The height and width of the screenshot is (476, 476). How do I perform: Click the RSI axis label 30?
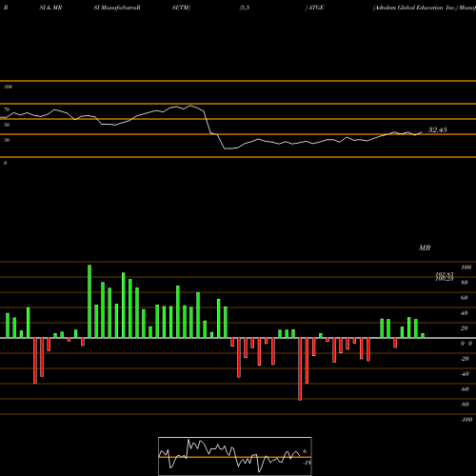7,140
